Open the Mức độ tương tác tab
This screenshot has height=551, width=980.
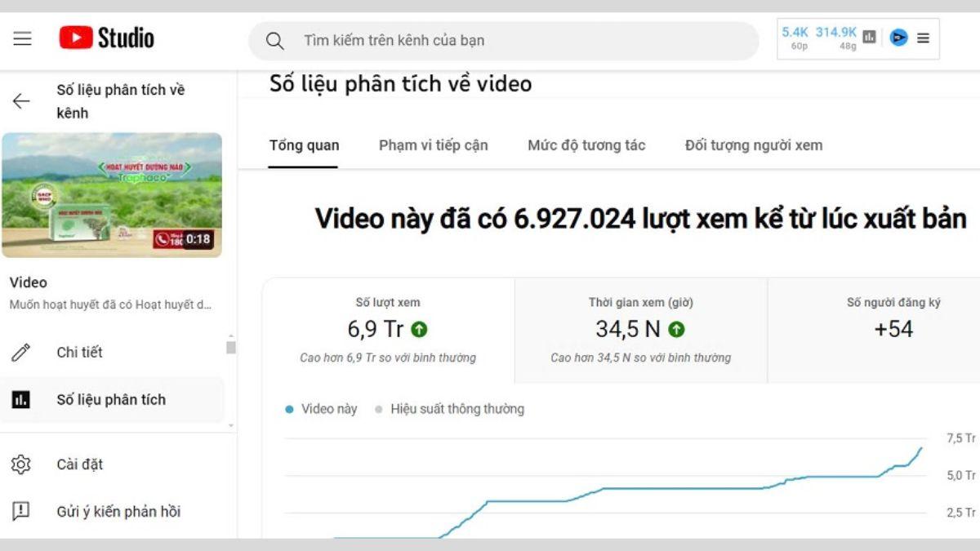[586, 145]
